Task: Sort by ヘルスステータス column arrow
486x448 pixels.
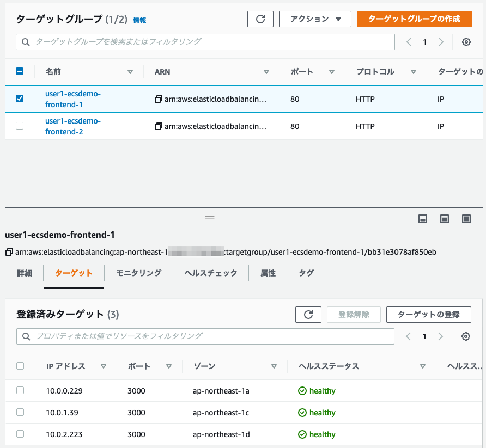Action: click(422, 366)
